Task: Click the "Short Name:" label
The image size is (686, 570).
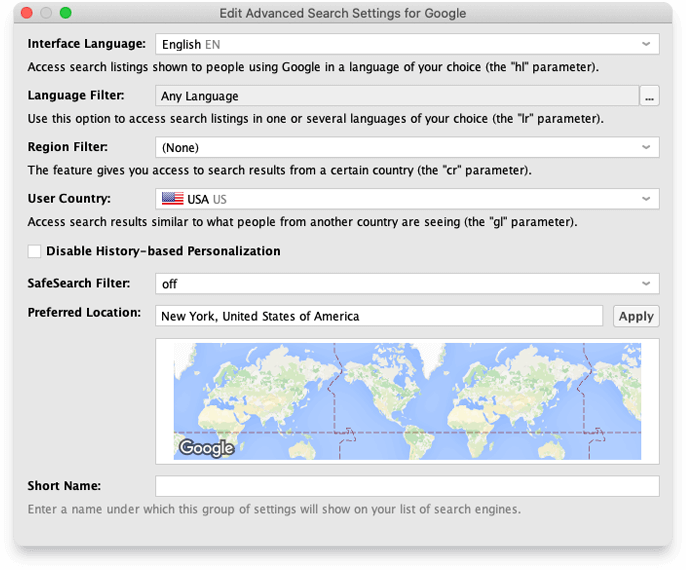Action: coord(64,486)
